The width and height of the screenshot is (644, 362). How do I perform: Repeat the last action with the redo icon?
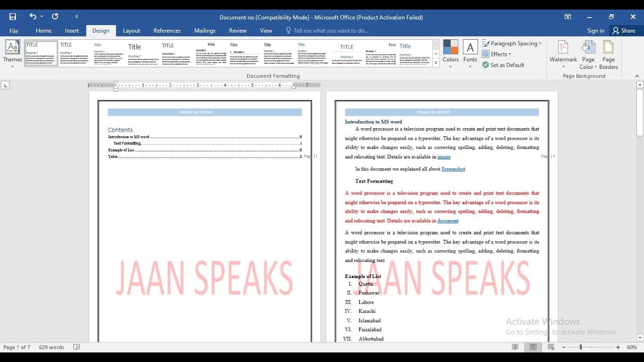tap(55, 17)
